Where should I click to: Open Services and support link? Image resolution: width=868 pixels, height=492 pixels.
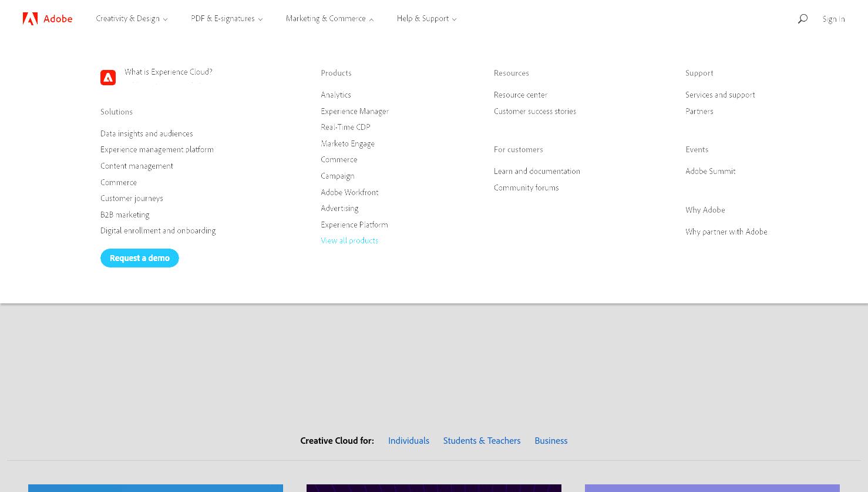[720, 95]
